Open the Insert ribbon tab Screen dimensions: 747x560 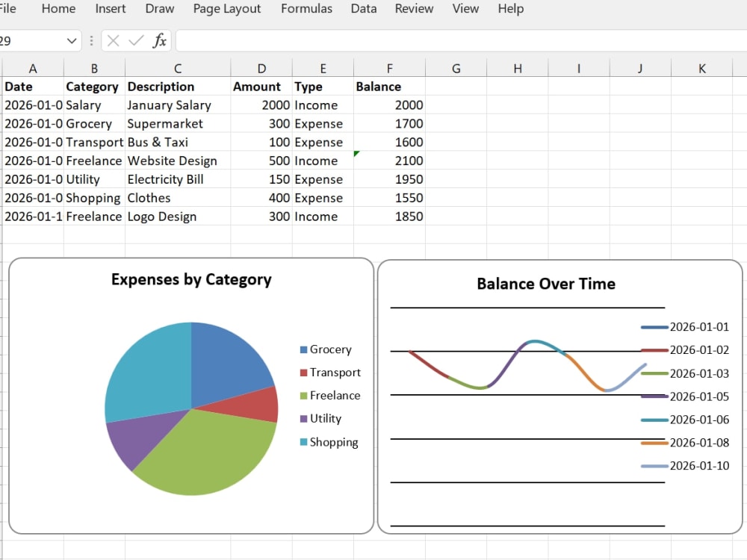[110, 8]
